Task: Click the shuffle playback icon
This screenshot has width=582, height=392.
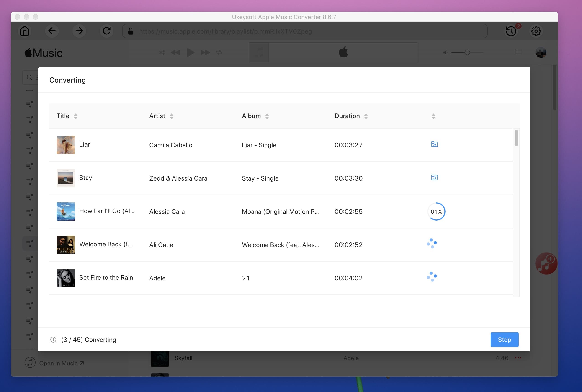Action: tap(162, 52)
